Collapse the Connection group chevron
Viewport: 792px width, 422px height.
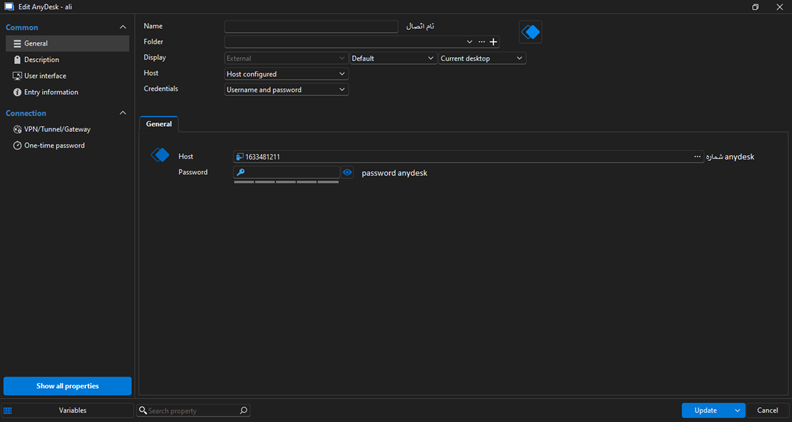pyautogui.click(x=123, y=113)
